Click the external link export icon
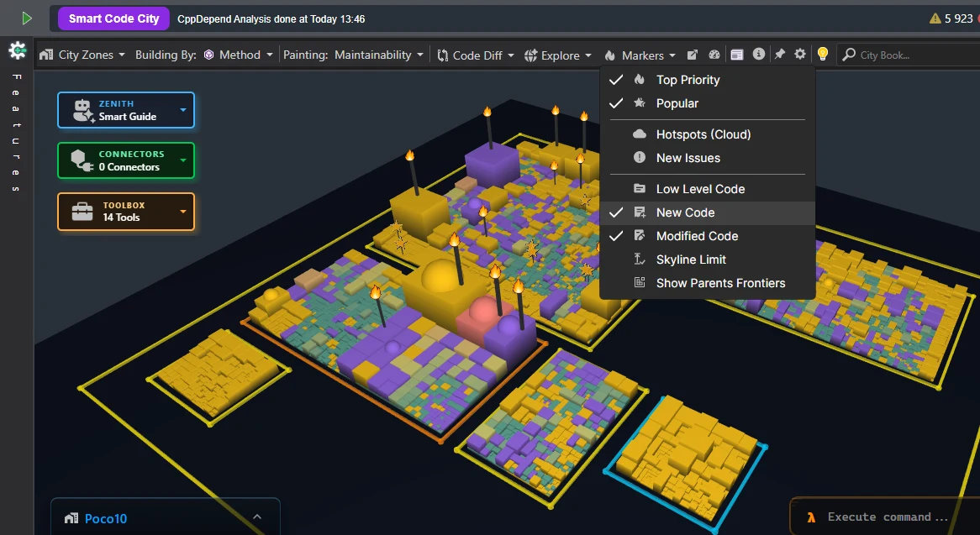 (692, 55)
